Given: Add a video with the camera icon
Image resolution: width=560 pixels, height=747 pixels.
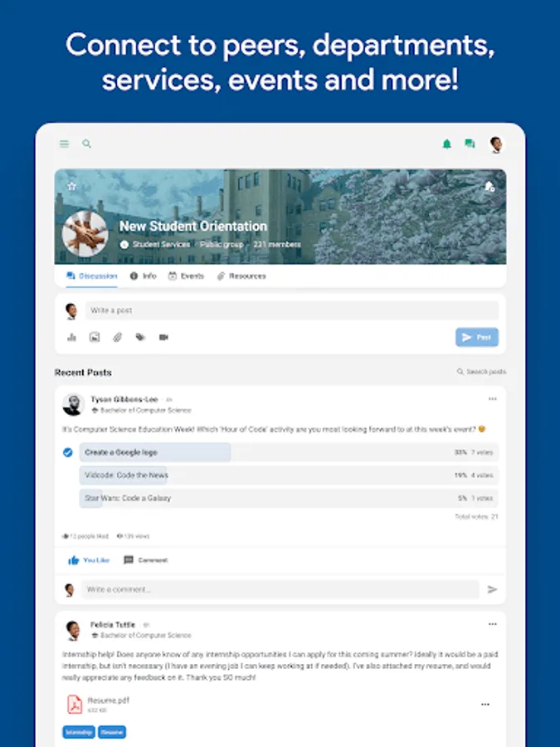Looking at the screenshot, I should point(163,337).
